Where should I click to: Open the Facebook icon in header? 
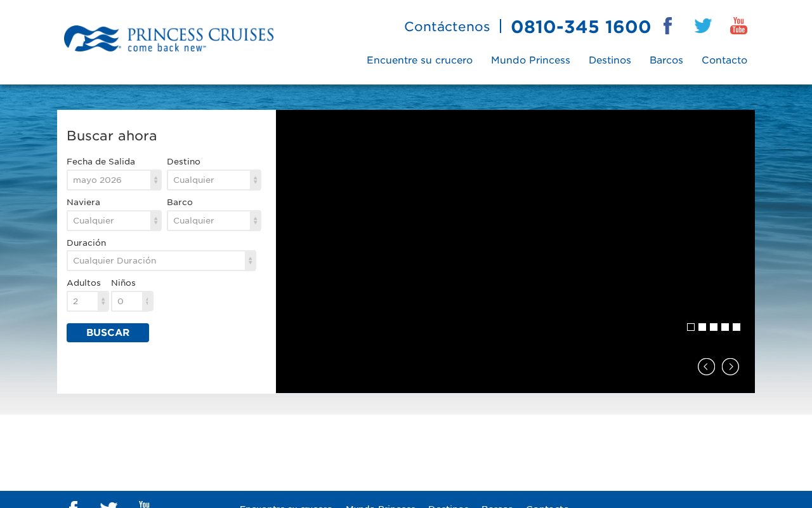coord(667,26)
